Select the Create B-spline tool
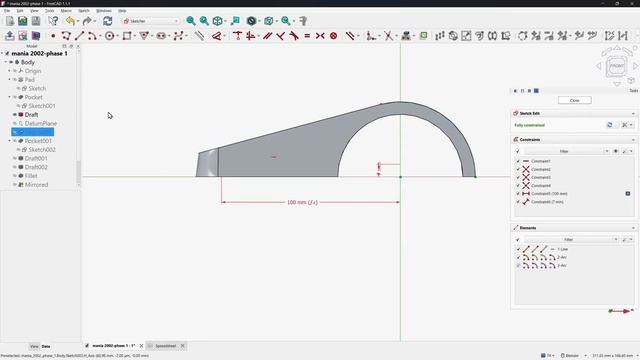The image size is (640, 360). (178, 36)
